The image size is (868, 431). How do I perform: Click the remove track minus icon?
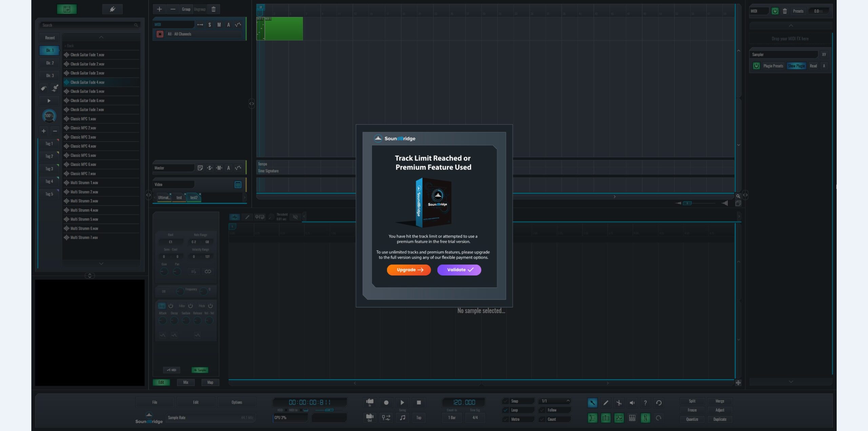(x=173, y=9)
